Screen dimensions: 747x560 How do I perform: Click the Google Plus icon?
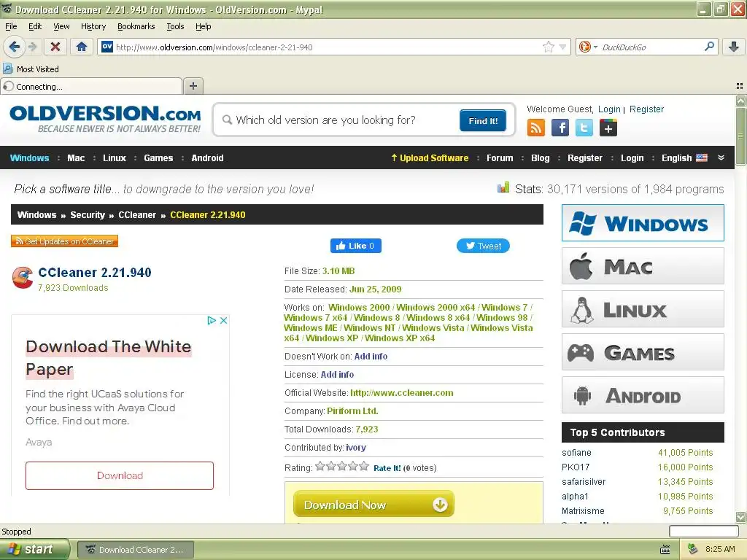pos(608,128)
